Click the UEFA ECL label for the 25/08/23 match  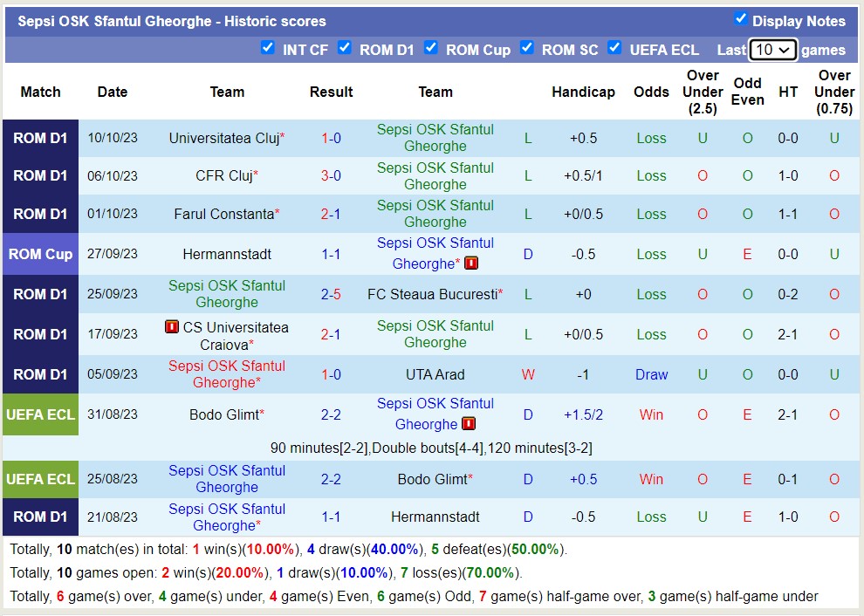pos(40,479)
